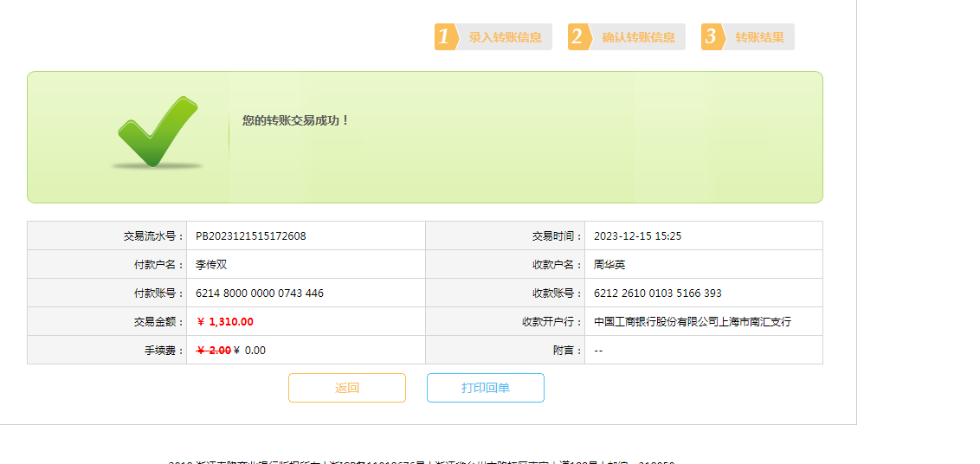
Task: Click the transaction time 2023-12-15 15:25
Action: (x=637, y=236)
